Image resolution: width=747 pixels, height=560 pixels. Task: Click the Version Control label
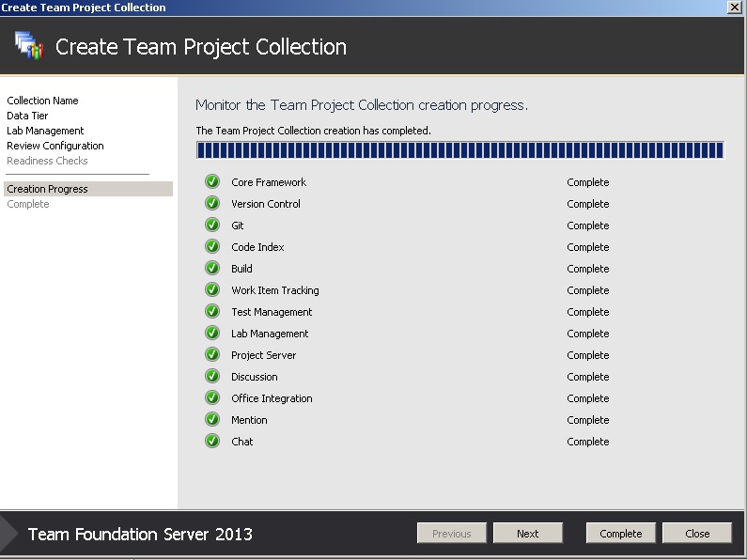click(266, 204)
